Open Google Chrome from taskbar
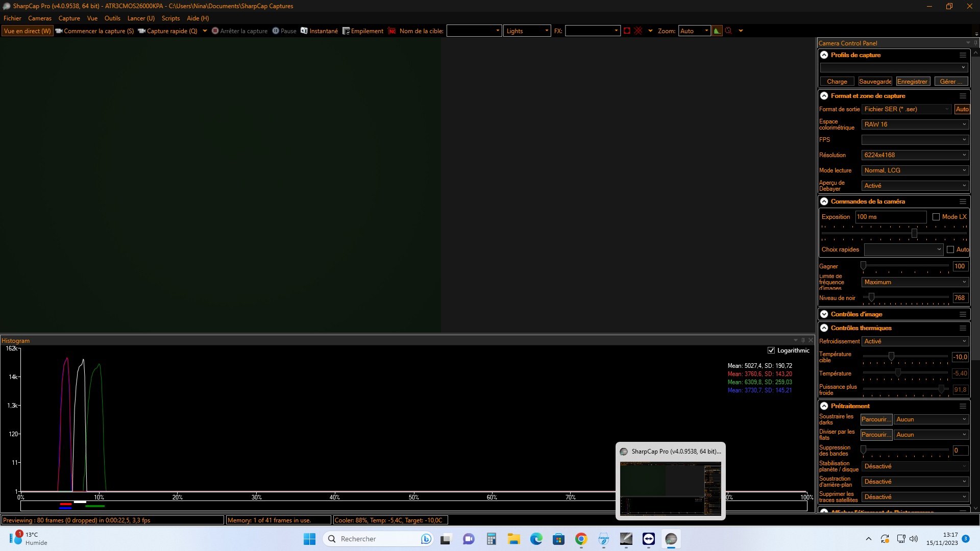Screen dimensions: 980x551 click(581, 539)
